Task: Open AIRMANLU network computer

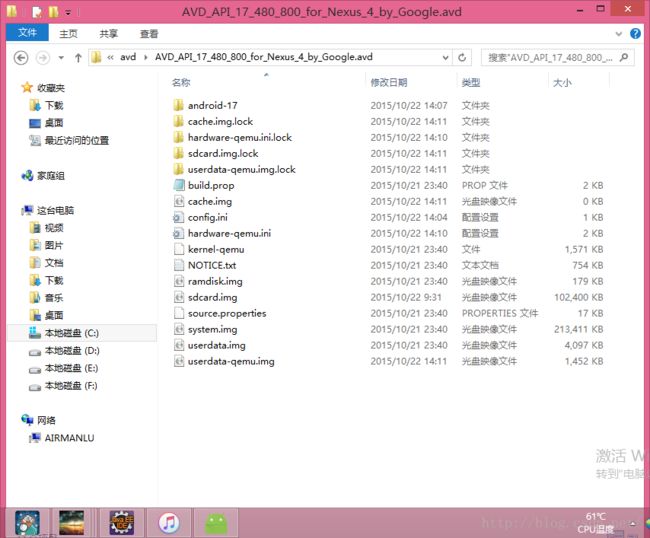Action: point(70,438)
